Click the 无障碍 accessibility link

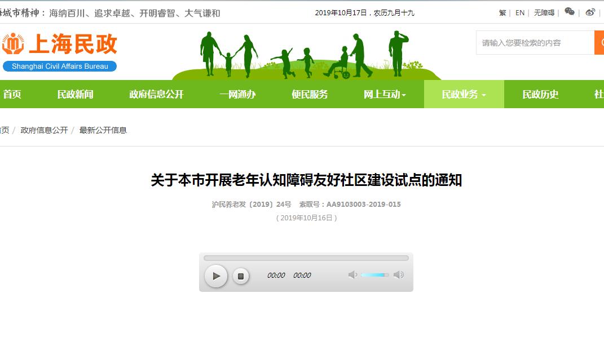click(x=544, y=12)
